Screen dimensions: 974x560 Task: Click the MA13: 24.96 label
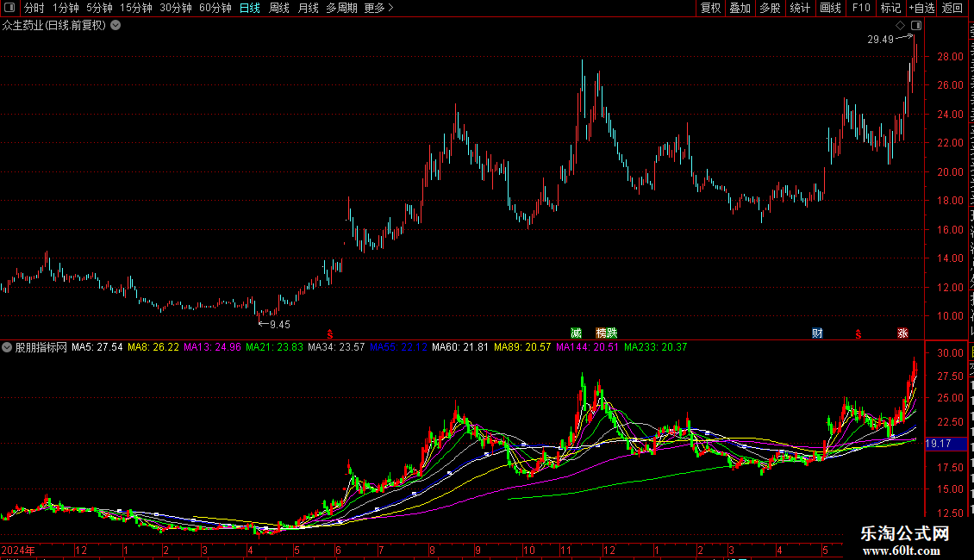pyautogui.click(x=212, y=347)
